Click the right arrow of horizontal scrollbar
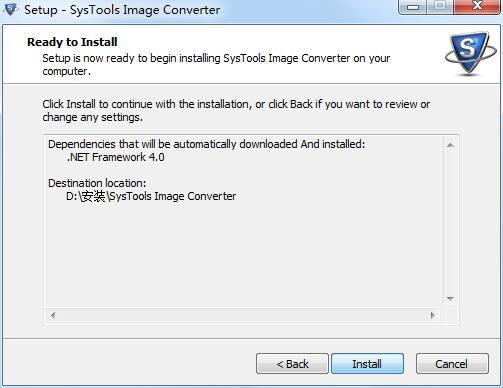Image resolution: width=503 pixels, height=388 pixels. (433, 315)
